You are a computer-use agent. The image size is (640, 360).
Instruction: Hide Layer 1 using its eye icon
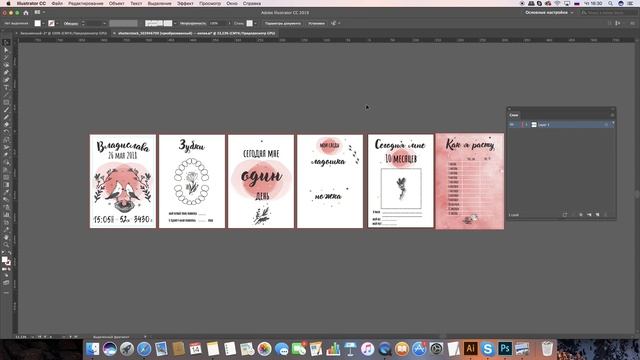click(x=512, y=124)
